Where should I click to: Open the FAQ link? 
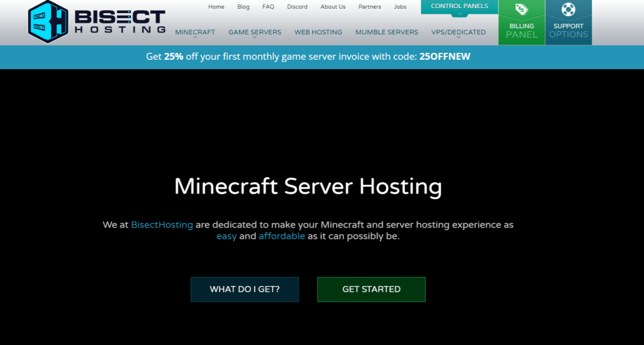[268, 6]
